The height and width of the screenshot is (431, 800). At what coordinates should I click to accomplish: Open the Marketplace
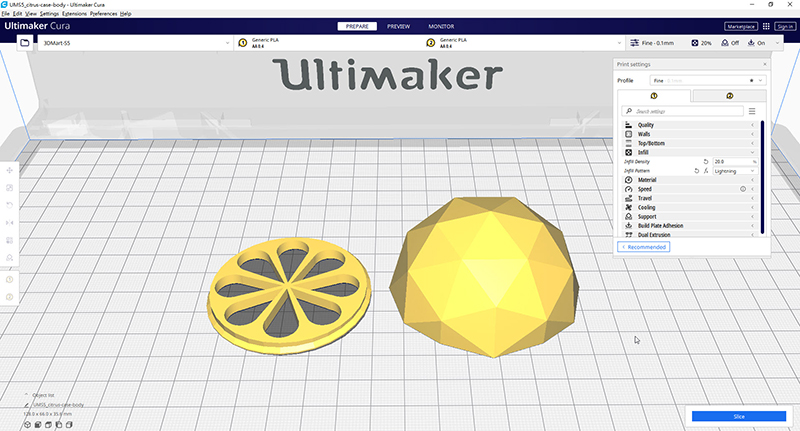point(741,27)
